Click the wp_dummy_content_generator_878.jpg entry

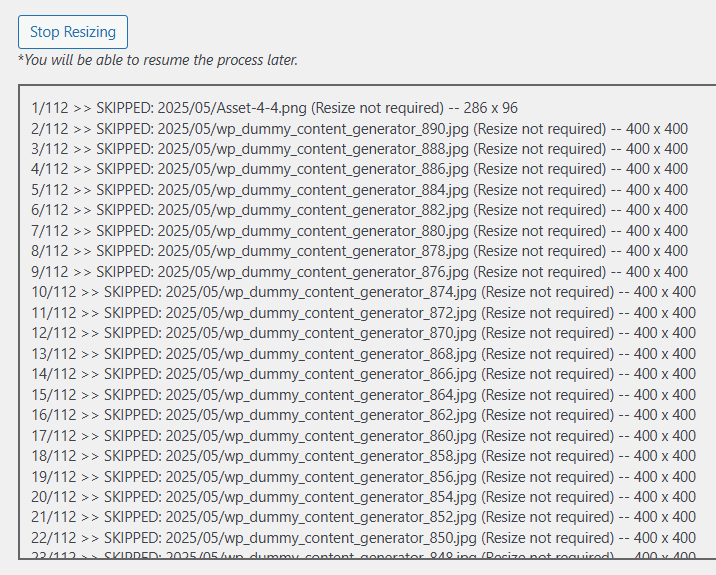[x=358, y=251]
